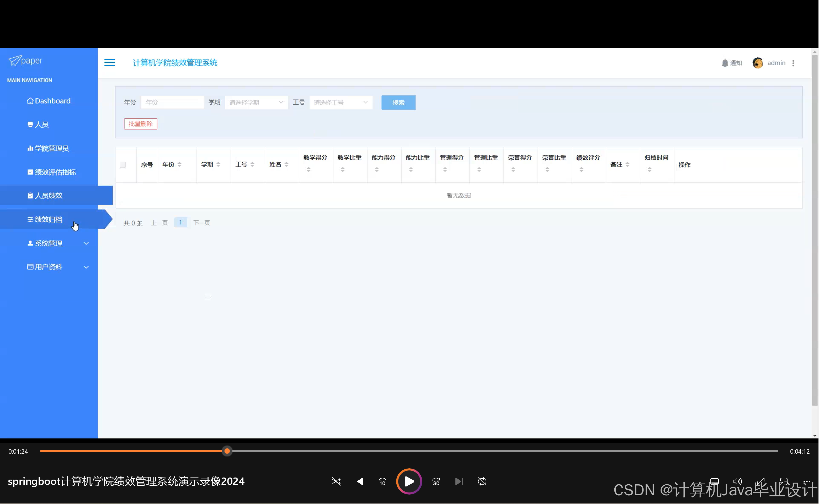This screenshot has width=819, height=504.
Task: Click the 操作 column header
Action: (x=684, y=165)
